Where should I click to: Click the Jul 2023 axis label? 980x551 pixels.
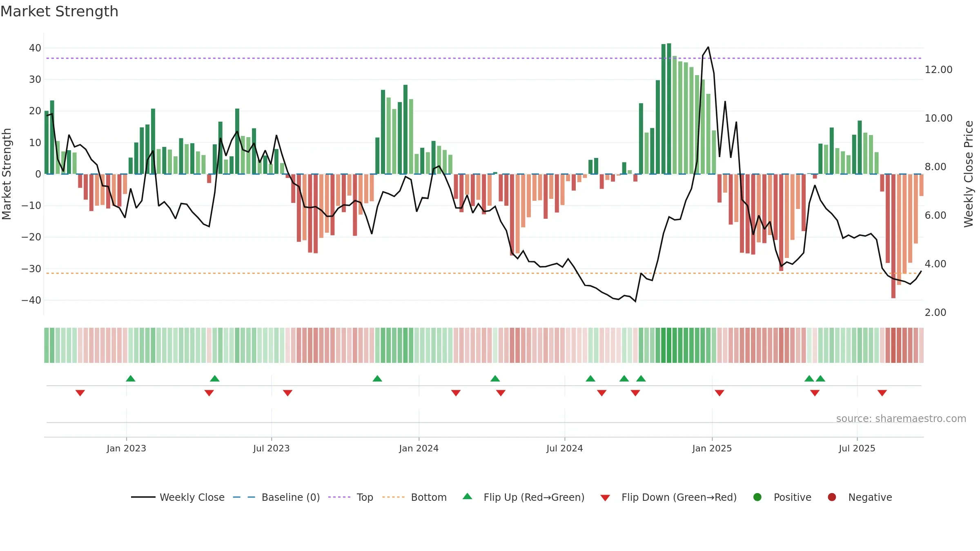coord(271,448)
